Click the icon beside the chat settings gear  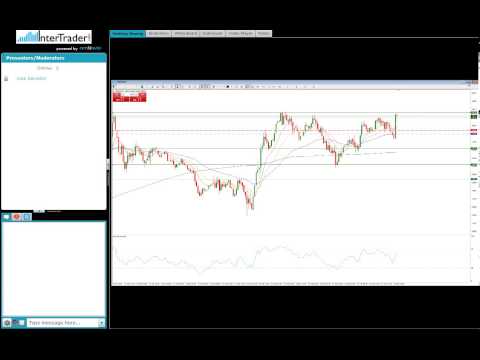pyautogui.click(x=18, y=323)
